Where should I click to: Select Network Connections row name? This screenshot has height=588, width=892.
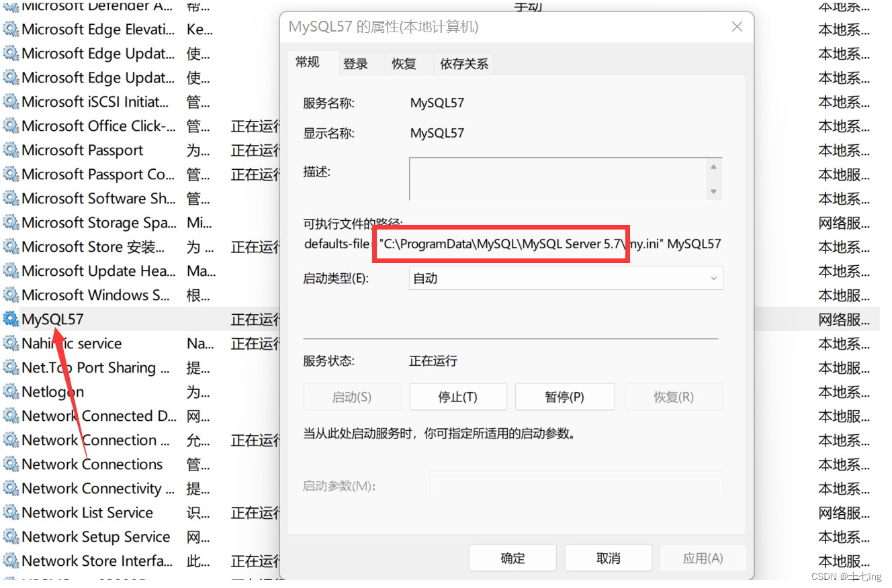coord(92,464)
